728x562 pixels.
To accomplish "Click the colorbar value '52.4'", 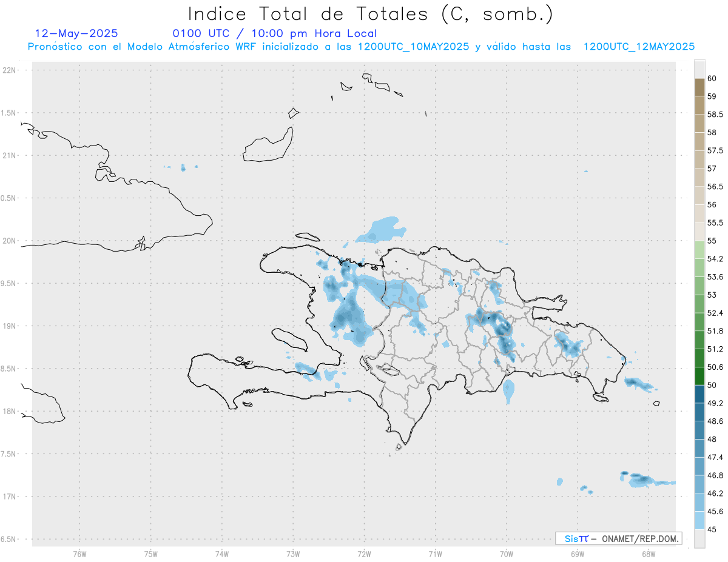I will (715, 313).
